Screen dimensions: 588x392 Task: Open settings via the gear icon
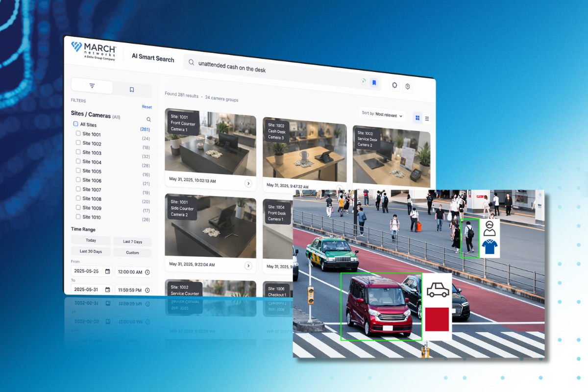click(394, 85)
